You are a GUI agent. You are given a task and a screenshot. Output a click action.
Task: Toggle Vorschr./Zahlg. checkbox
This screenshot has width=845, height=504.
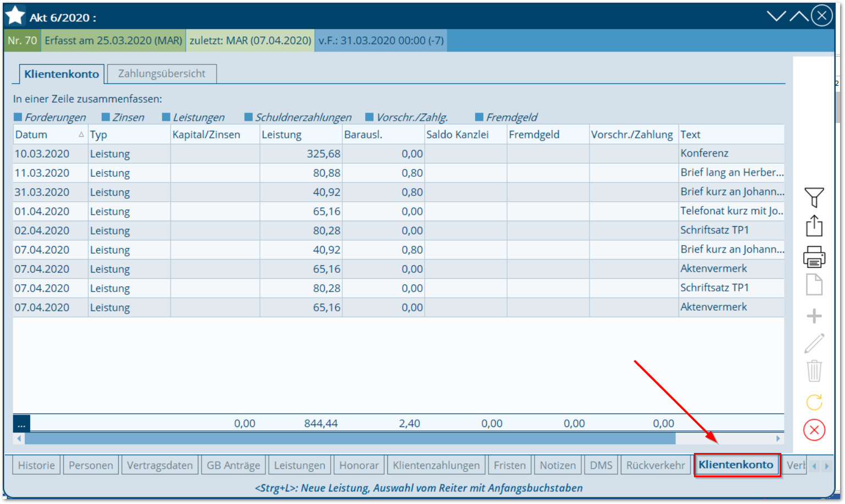(x=369, y=117)
